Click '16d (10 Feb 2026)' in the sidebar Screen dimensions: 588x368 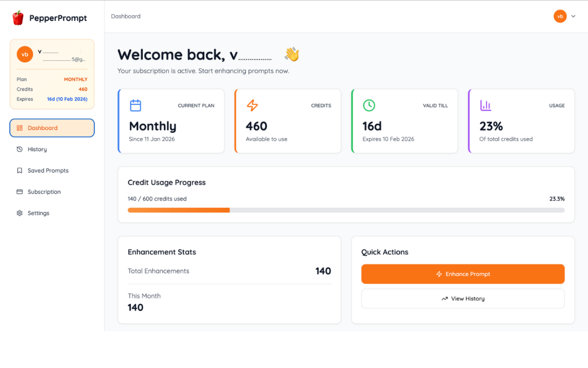67,99
